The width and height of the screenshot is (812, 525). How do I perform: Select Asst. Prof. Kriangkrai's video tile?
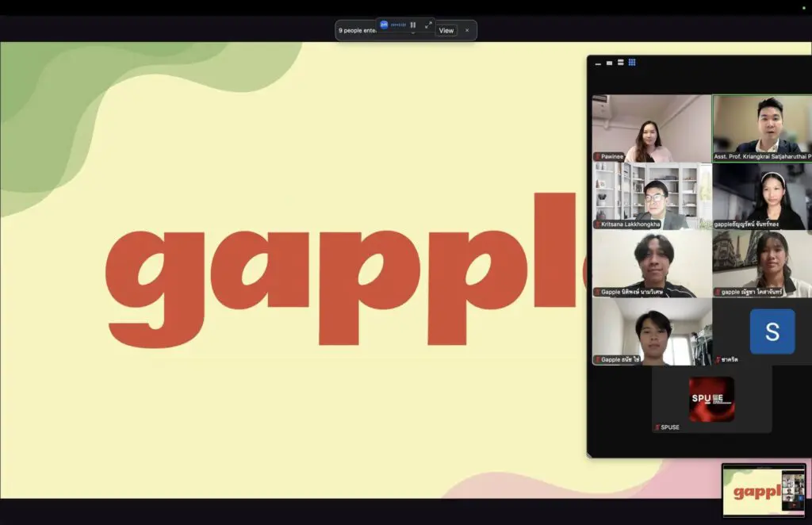coord(762,128)
